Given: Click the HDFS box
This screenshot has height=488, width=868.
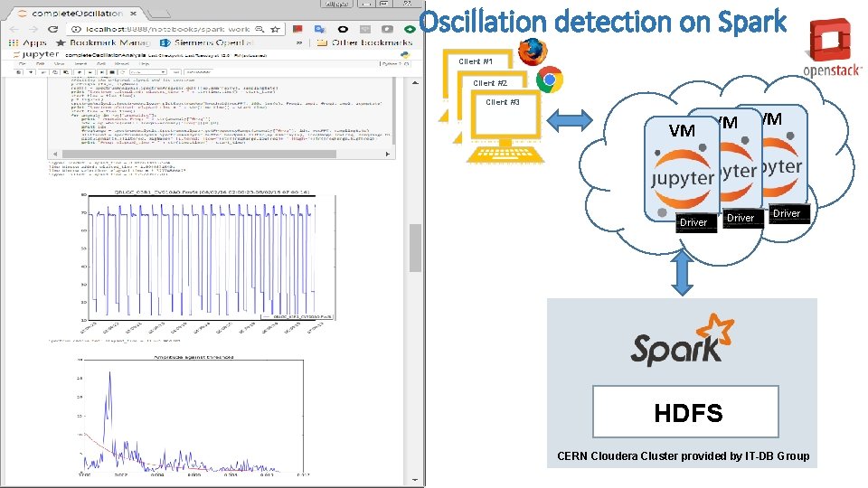Looking at the screenshot, I should [x=686, y=412].
